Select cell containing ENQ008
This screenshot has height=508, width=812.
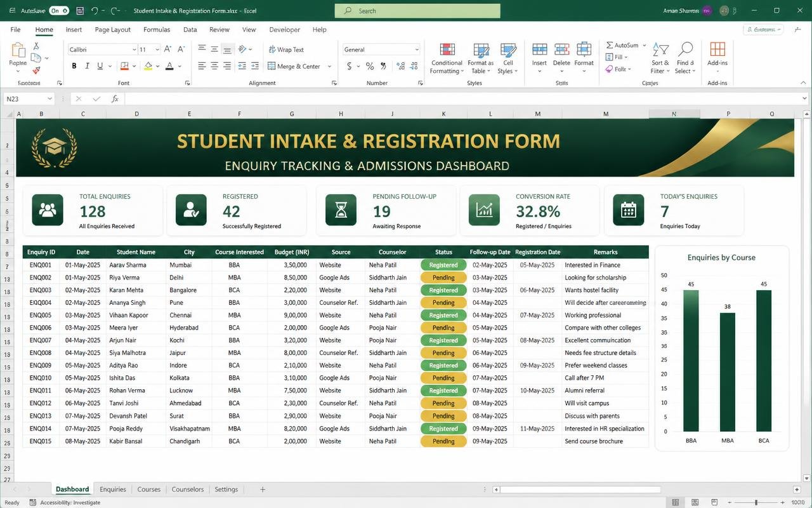tap(41, 353)
